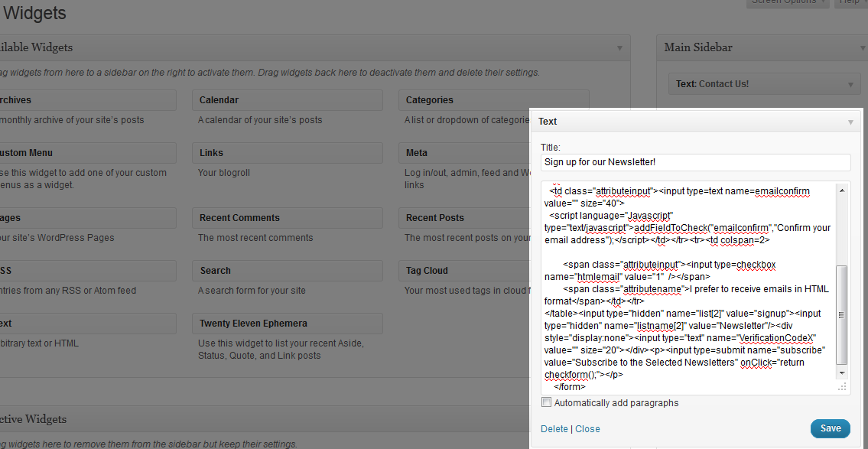Click the textarea scrollbar down arrow
Viewport: 868px width, 449px height.
coord(842,373)
